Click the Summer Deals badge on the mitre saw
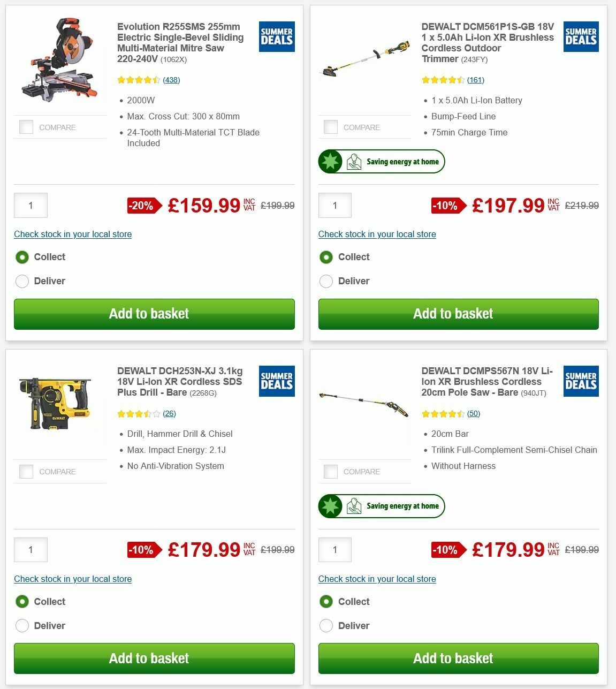 pos(276,36)
